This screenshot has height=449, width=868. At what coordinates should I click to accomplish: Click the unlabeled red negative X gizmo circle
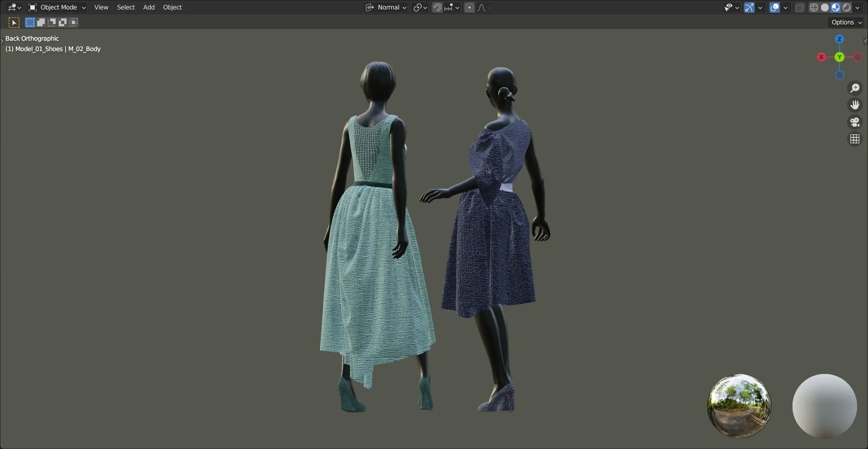pyautogui.click(x=857, y=57)
